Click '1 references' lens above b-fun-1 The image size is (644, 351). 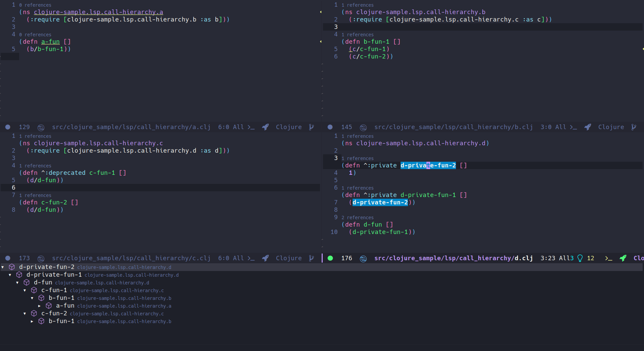coord(357,34)
